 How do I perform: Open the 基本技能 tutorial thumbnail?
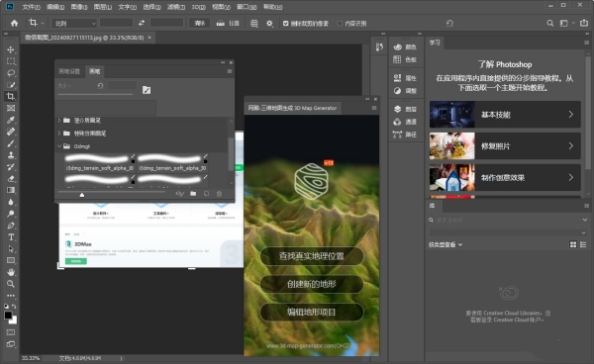(x=452, y=115)
